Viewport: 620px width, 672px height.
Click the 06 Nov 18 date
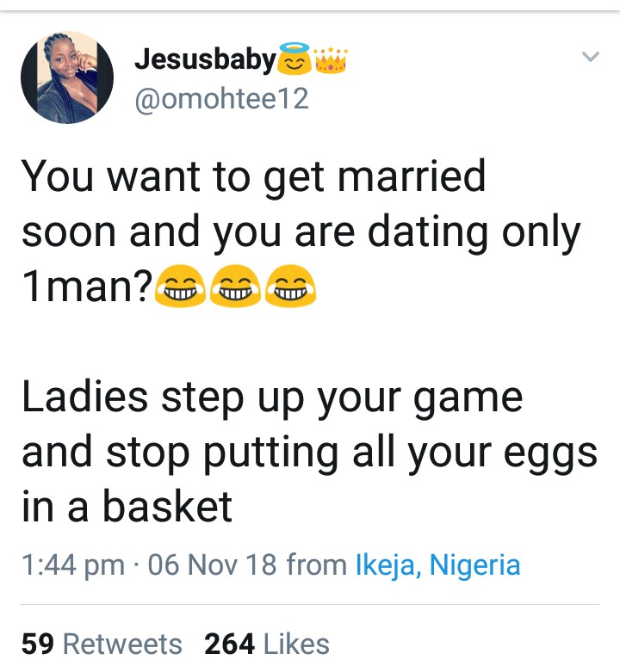point(213,565)
